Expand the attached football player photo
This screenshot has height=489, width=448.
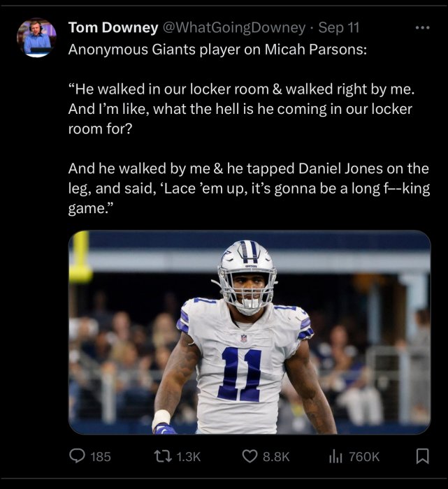[x=250, y=333]
